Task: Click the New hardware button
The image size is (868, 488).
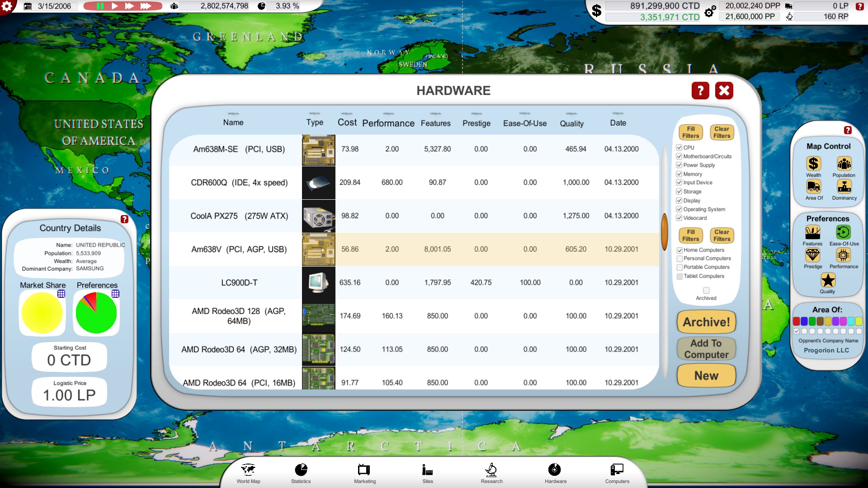Action: pyautogui.click(x=706, y=375)
